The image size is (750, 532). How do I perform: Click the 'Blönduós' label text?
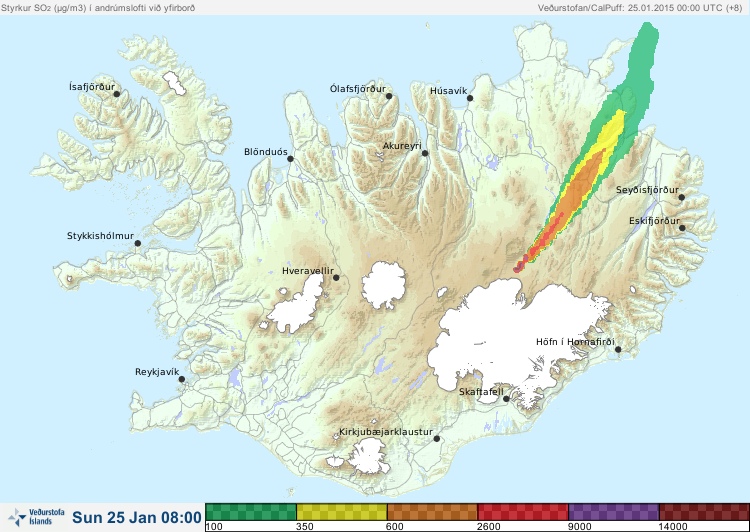pos(266,152)
